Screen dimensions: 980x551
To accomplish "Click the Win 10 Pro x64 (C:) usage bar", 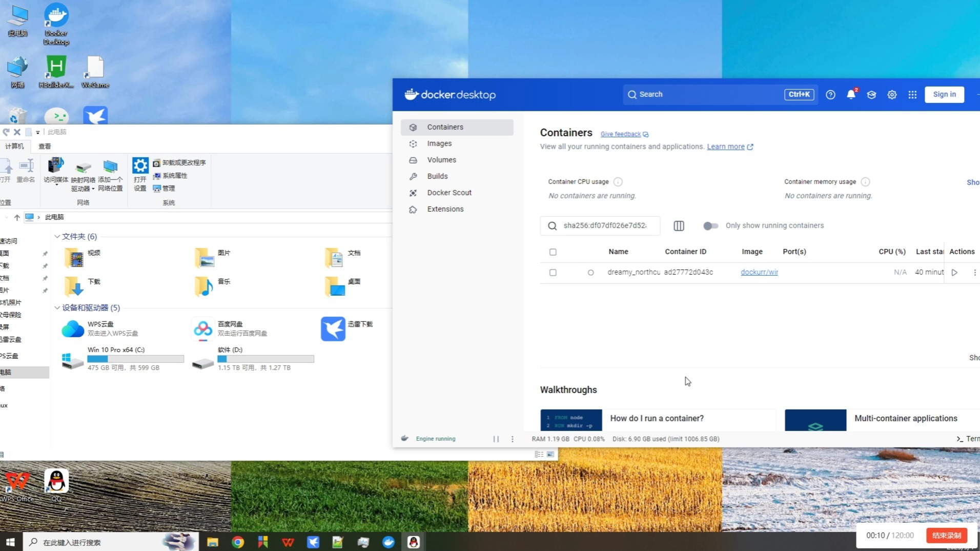I will [x=135, y=359].
